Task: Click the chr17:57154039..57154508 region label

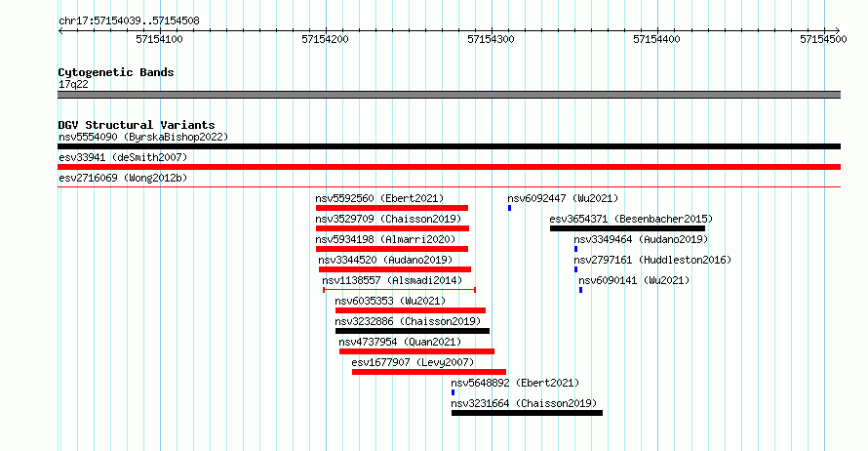Action: (129, 21)
